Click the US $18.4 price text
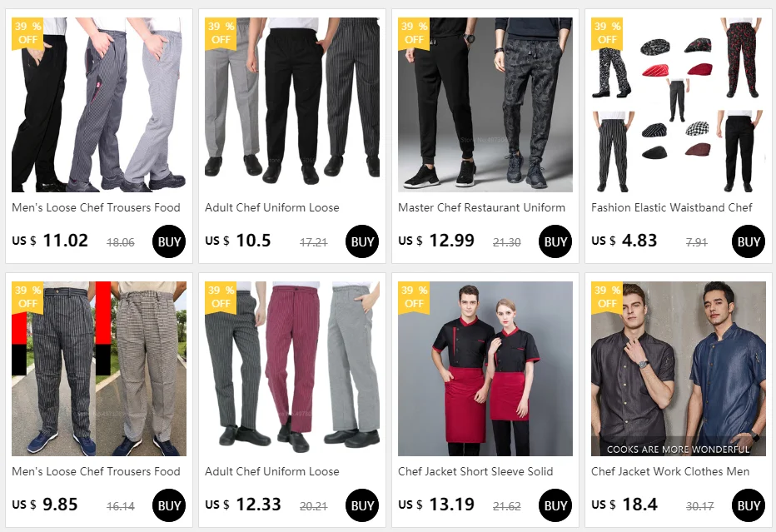This screenshot has height=532, width=776. tap(624, 505)
